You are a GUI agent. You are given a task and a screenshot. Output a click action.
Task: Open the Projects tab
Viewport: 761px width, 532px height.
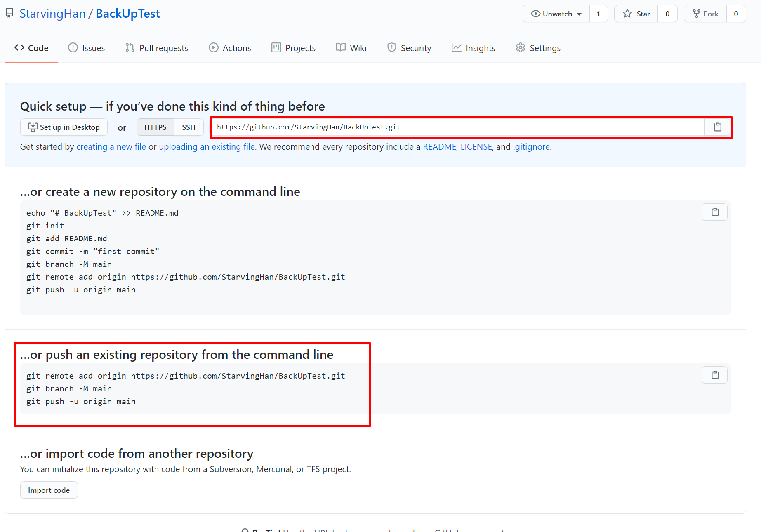pos(293,48)
